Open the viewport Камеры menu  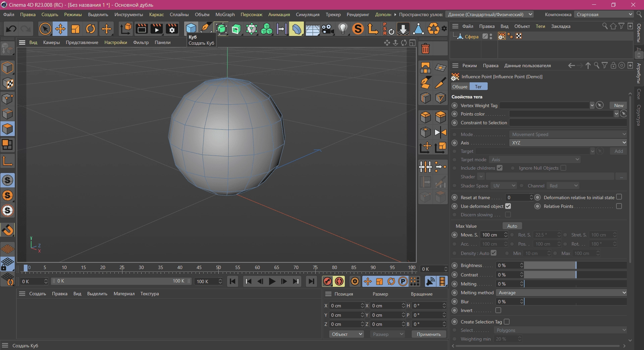pos(51,42)
